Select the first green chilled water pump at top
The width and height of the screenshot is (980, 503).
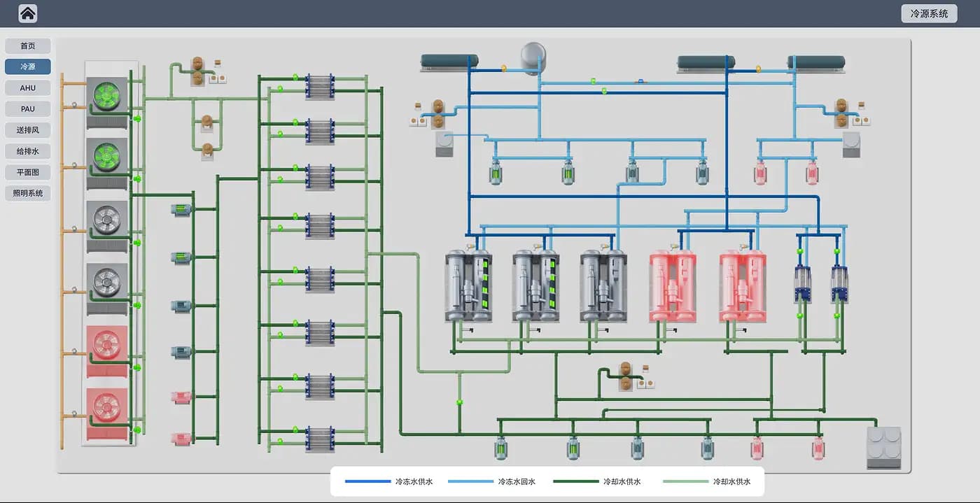[496, 171]
